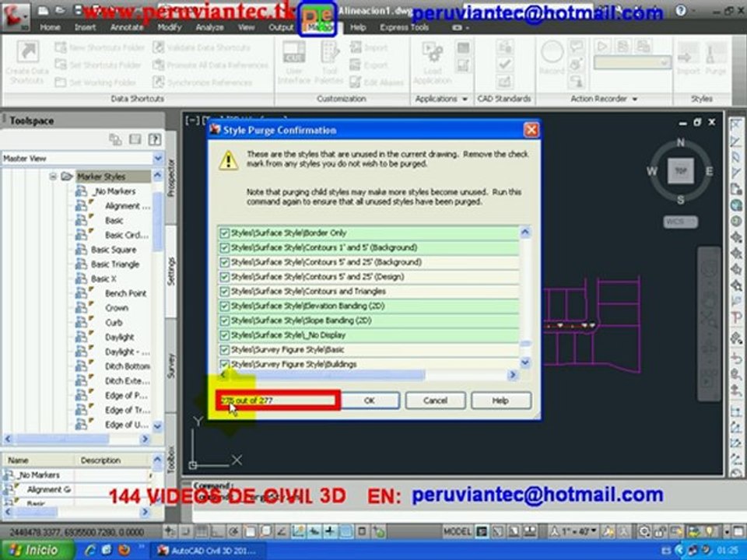Select the Crown marker style
The height and width of the screenshot is (560, 747).
[x=117, y=308]
